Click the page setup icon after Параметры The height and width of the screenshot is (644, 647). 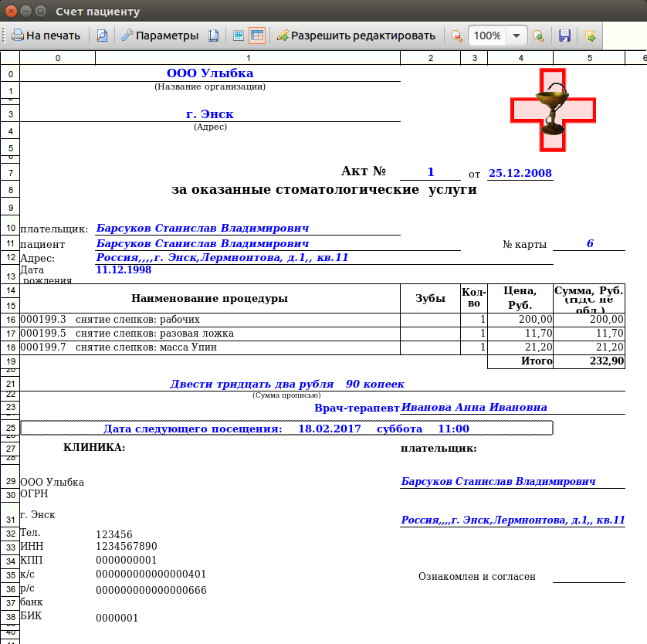point(213,36)
